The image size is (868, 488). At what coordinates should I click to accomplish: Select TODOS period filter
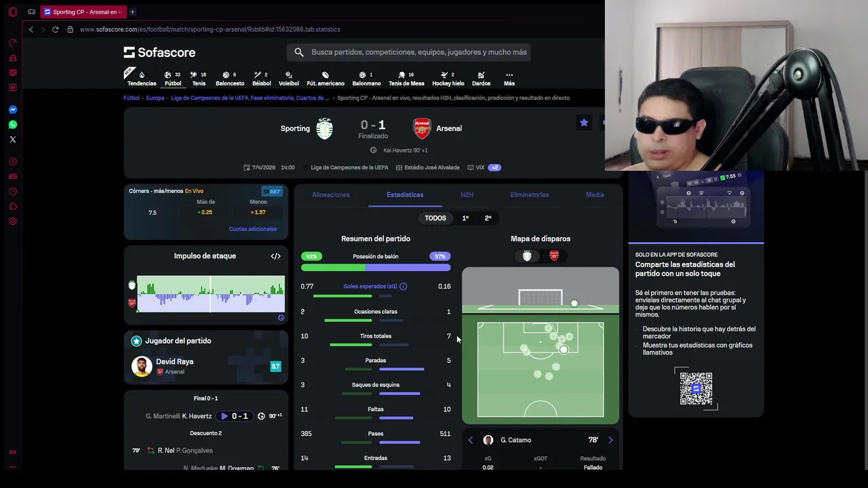[x=435, y=218]
